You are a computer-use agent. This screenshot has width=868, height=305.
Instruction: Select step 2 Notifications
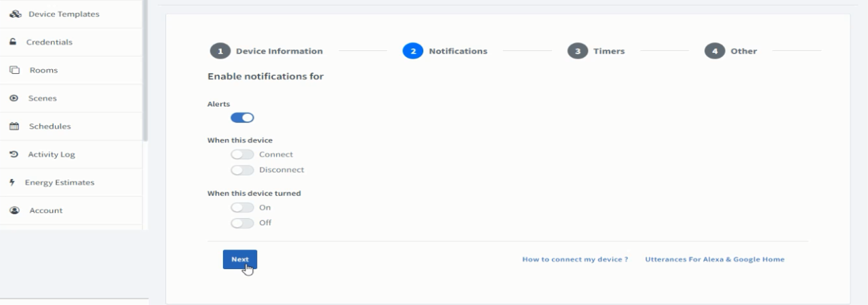click(445, 51)
